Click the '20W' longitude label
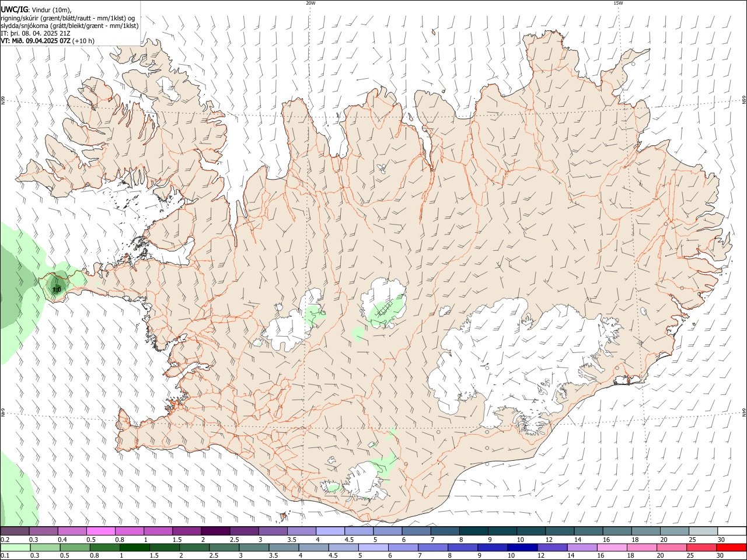Screen dimensions: 747x560 [x=310, y=3]
